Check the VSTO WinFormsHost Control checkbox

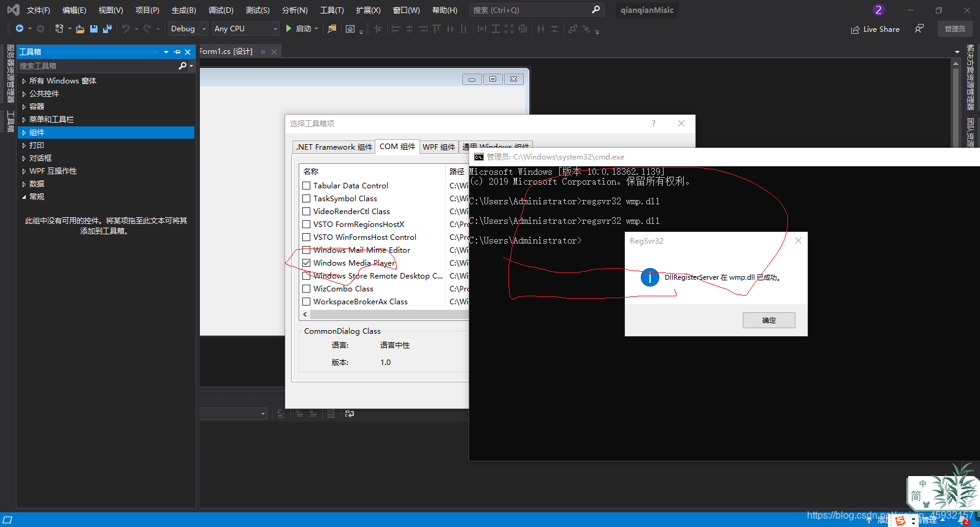[306, 237]
